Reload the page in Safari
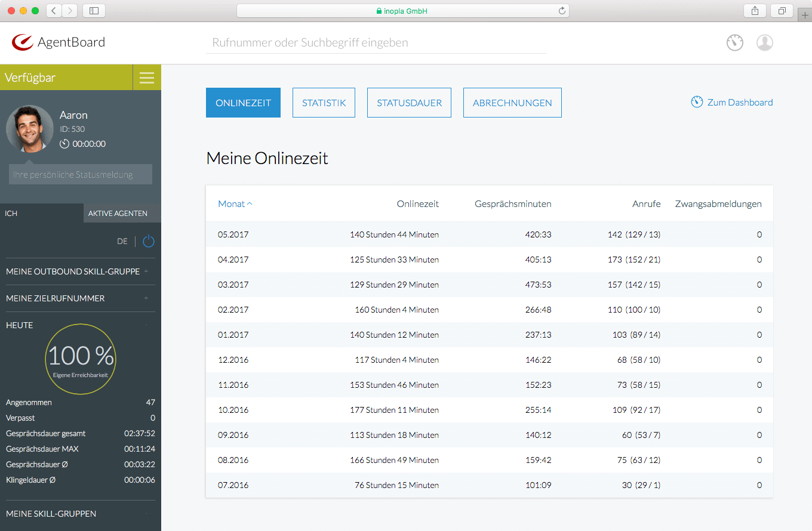The width and height of the screenshot is (812, 531). 561,11
